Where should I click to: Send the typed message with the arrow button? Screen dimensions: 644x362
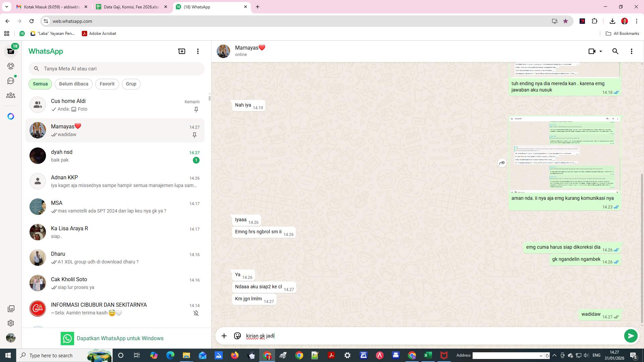pyautogui.click(x=631, y=336)
